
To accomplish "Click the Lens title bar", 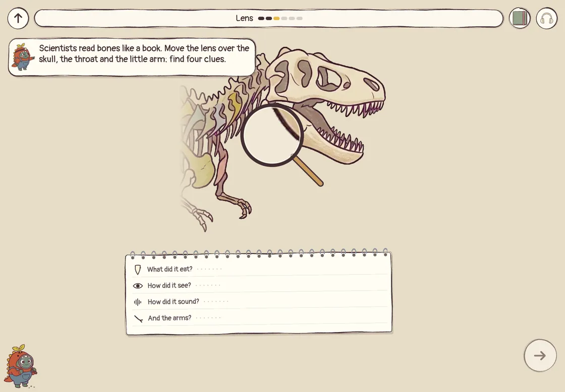I will (269, 18).
